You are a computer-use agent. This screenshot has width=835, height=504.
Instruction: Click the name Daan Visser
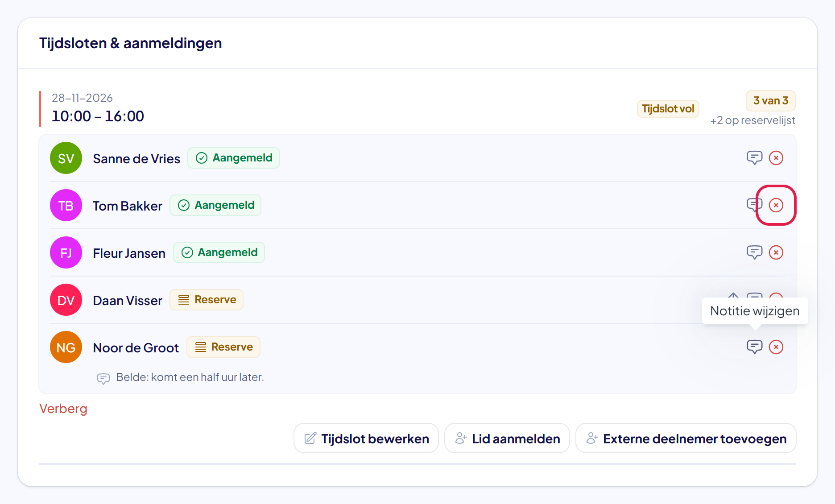coord(128,301)
